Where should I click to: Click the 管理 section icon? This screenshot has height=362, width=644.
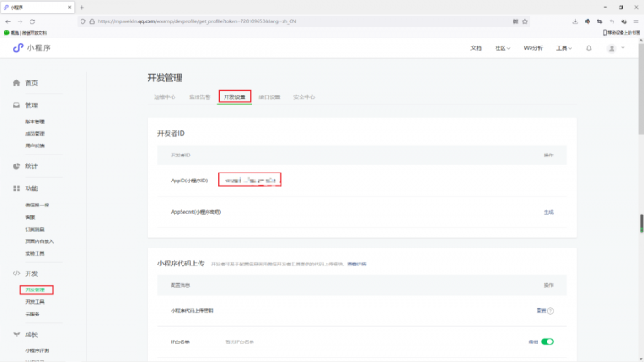pos(16,105)
